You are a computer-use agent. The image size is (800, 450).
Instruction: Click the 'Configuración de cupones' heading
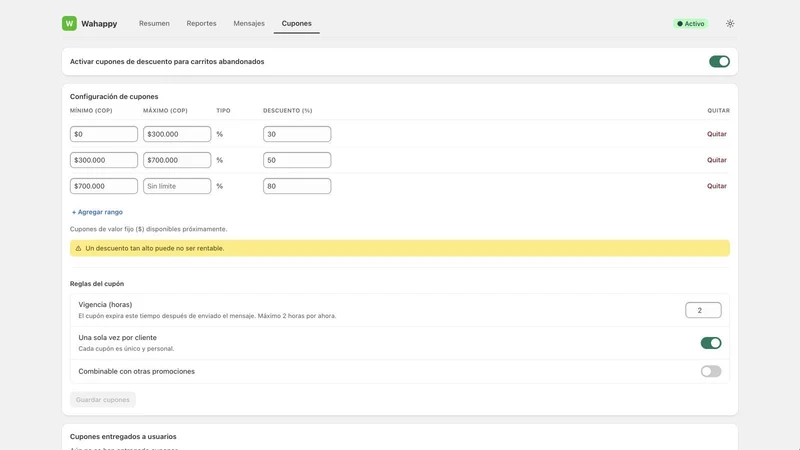(114, 96)
